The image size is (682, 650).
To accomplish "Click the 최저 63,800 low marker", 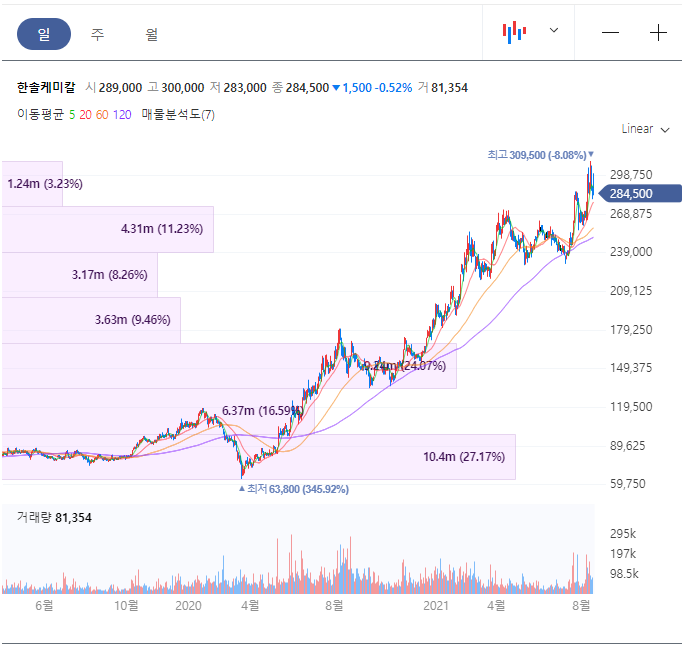I will [294, 489].
